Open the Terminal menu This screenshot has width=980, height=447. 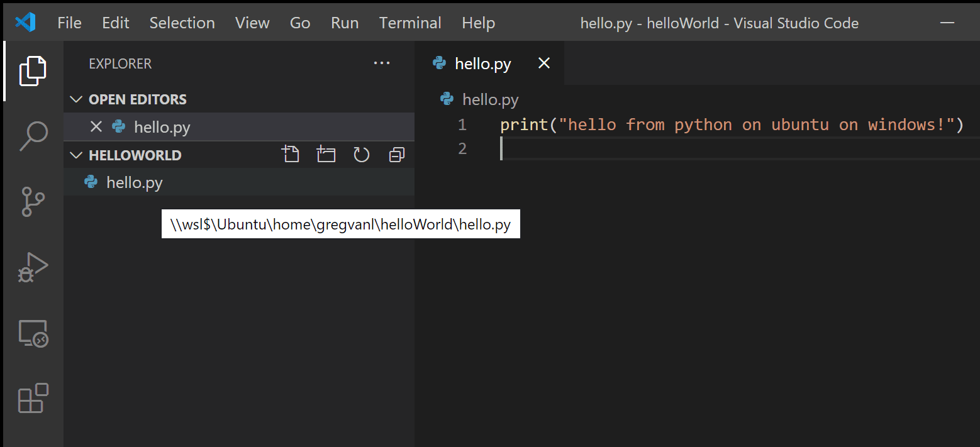(409, 23)
